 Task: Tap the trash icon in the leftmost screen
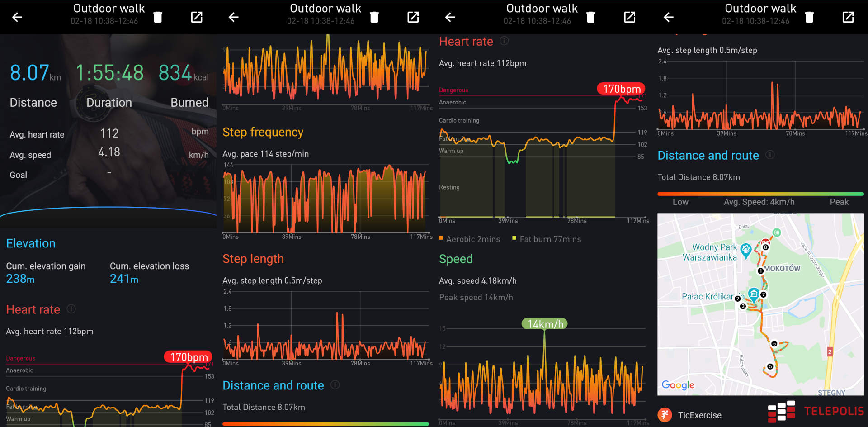(157, 17)
